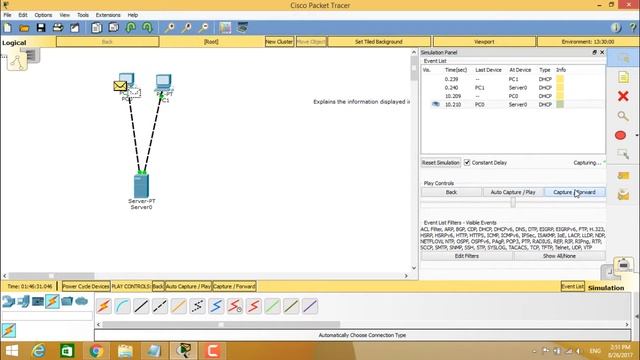Select the Resize Shape tool

click(623, 154)
